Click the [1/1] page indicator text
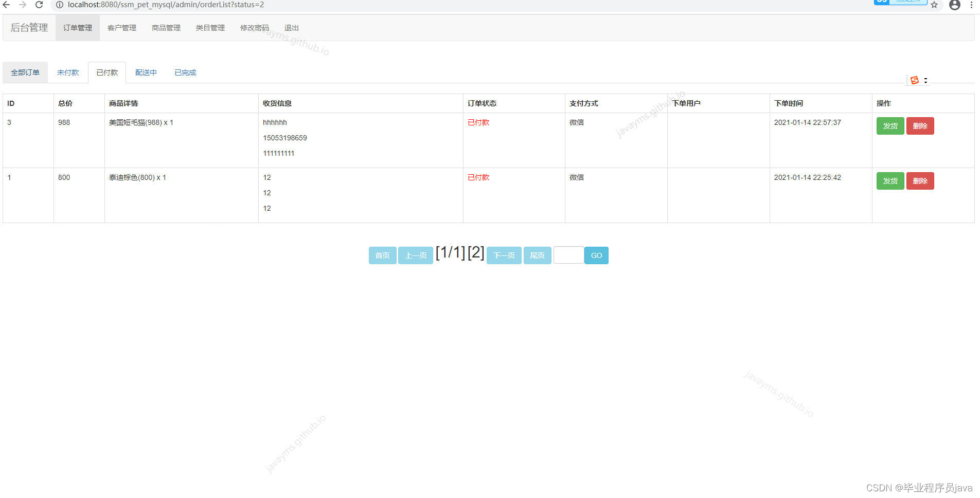Viewport: 980px width, 498px height. (450, 252)
